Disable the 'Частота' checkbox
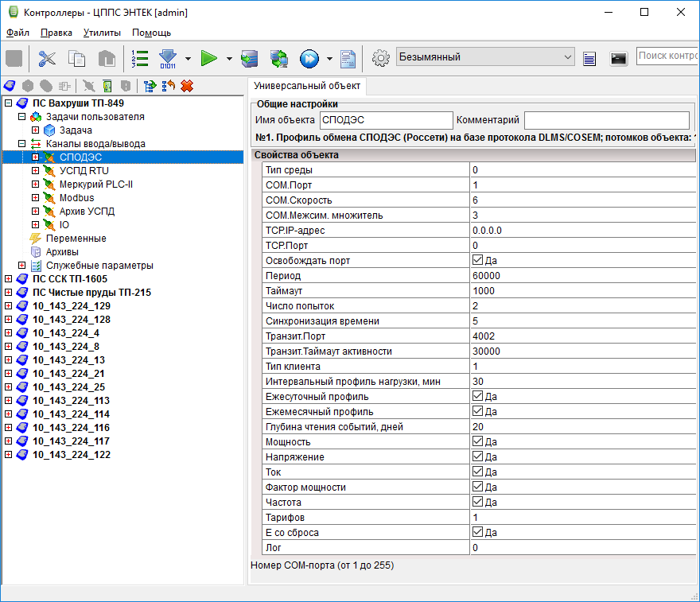The height and width of the screenshot is (602, 700). pyautogui.click(x=477, y=503)
